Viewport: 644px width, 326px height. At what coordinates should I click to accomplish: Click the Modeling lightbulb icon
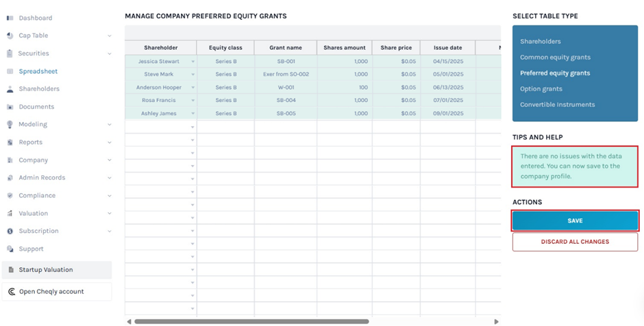coord(10,125)
